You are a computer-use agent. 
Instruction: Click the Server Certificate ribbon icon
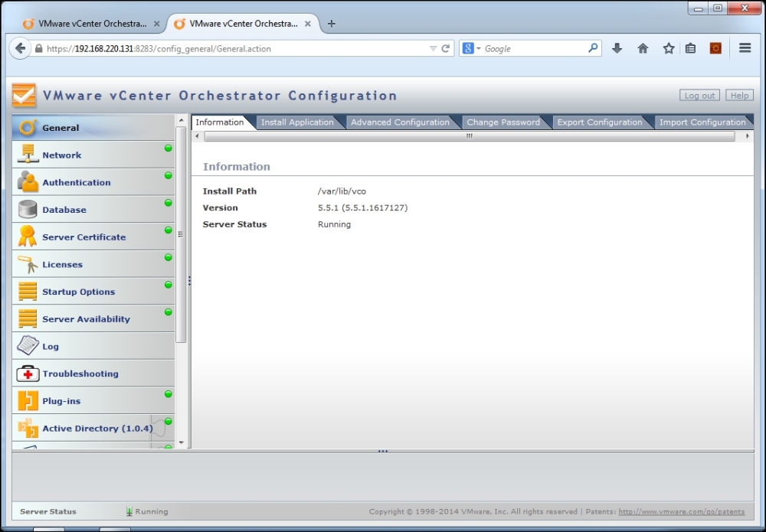(28, 237)
